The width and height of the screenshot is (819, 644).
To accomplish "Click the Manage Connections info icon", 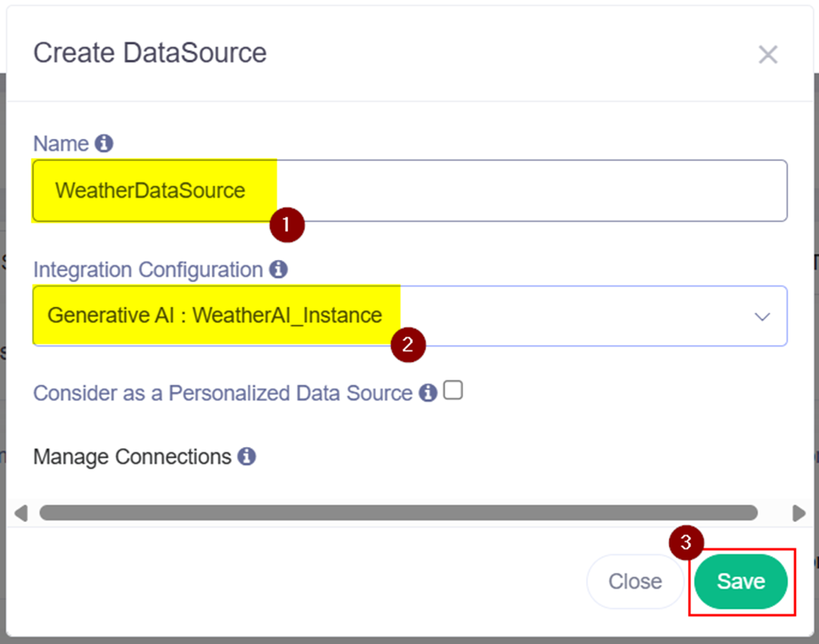I will point(246,457).
